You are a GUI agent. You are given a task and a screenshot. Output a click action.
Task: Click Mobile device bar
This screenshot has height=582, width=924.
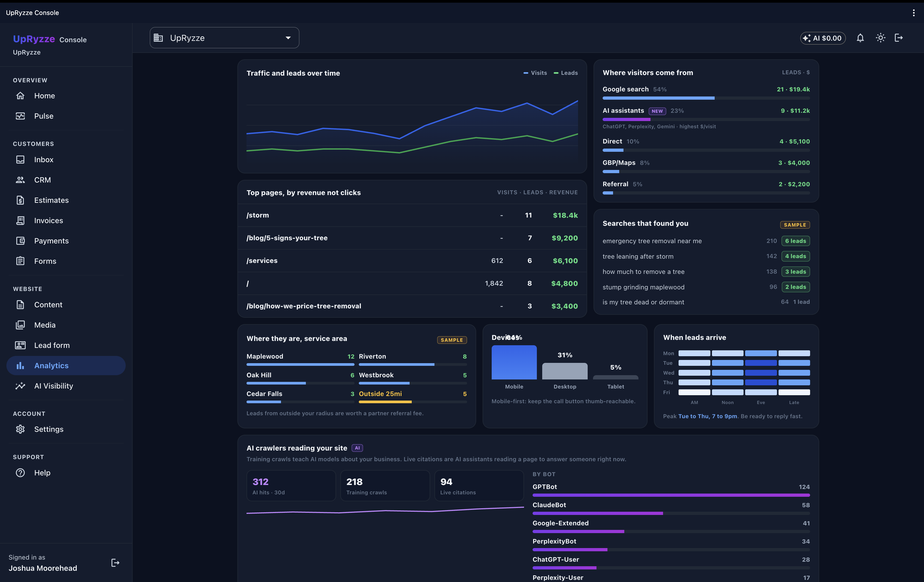point(514,362)
